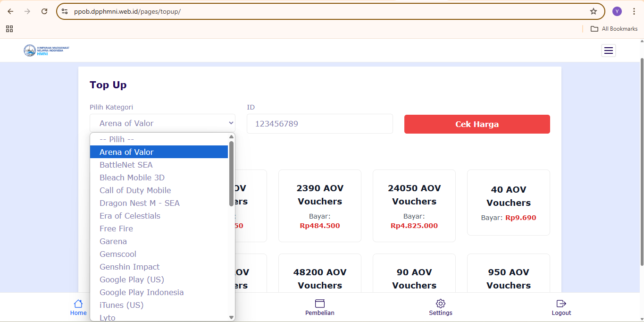Viewport: 644px width, 322px height.
Task: Choose Genshin Impact in dropdown list
Action: click(x=129, y=267)
